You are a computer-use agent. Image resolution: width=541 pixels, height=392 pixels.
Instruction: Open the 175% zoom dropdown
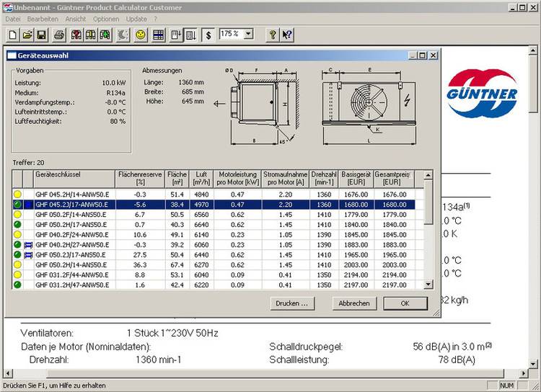pyautogui.click(x=249, y=34)
